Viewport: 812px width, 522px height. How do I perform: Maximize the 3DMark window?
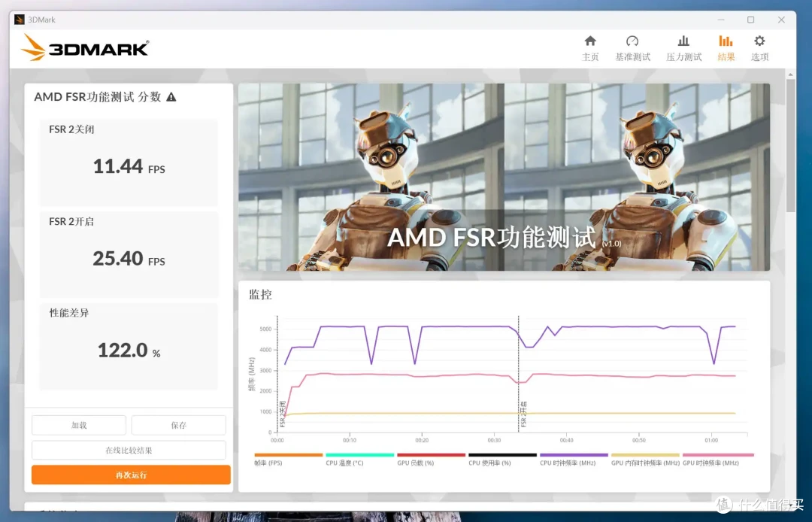pos(751,20)
